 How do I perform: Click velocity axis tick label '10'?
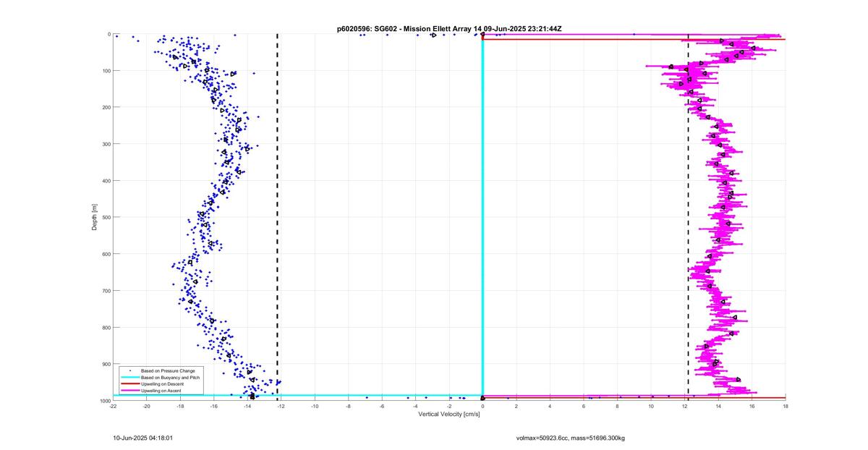tap(651, 407)
